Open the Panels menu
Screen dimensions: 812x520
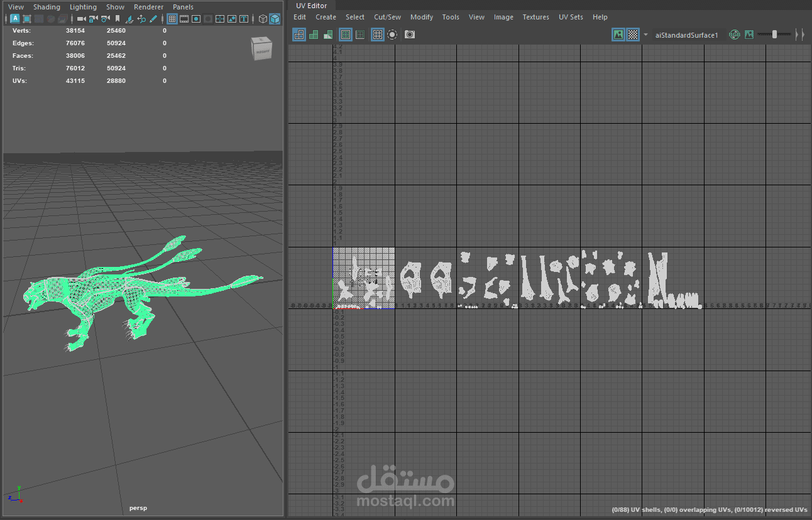183,7
